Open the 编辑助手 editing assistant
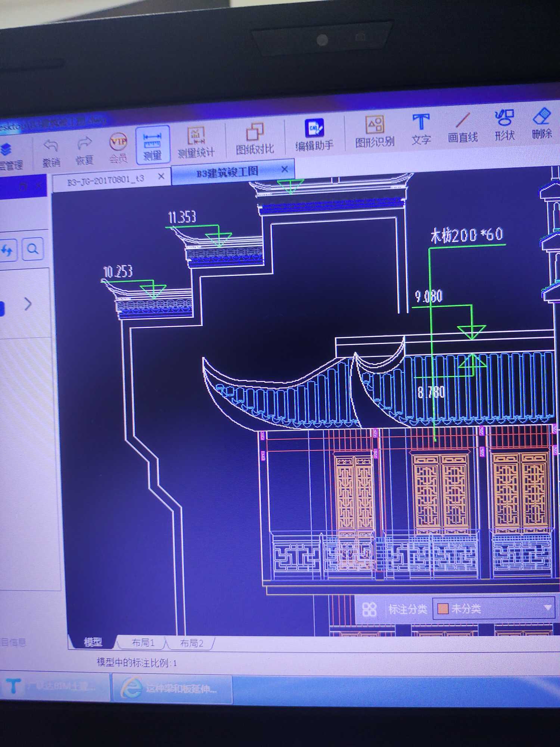Image resolution: width=560 pixels, height=747 pixels. point(314,135)
